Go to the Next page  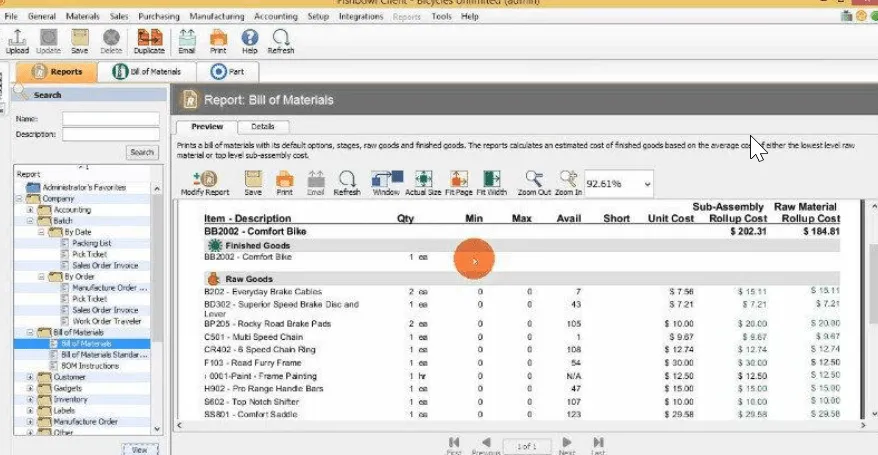coord(567,445)
